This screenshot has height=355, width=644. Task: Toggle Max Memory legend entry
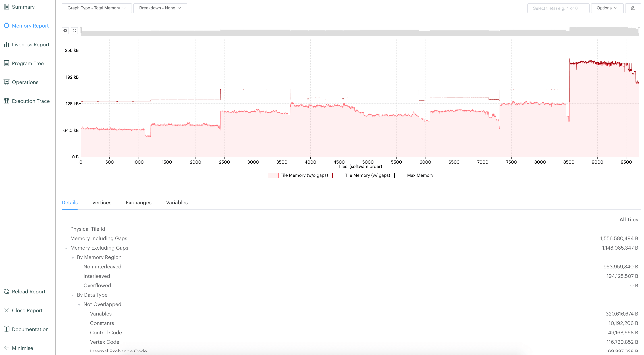tap(400, 175)
